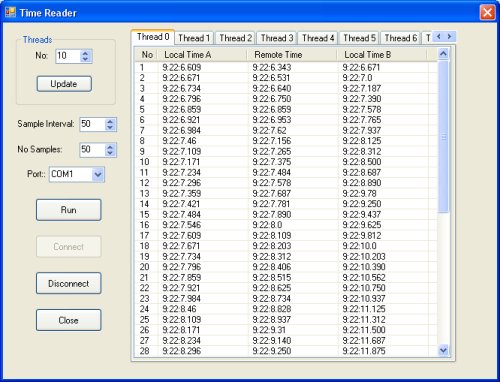Open the Thread 6 tab
The image size is (500, 382).
pos(401,38)
